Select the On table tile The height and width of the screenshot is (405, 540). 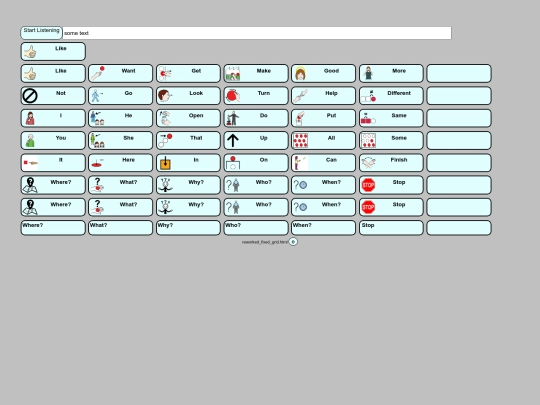click(x=256, y=163)
